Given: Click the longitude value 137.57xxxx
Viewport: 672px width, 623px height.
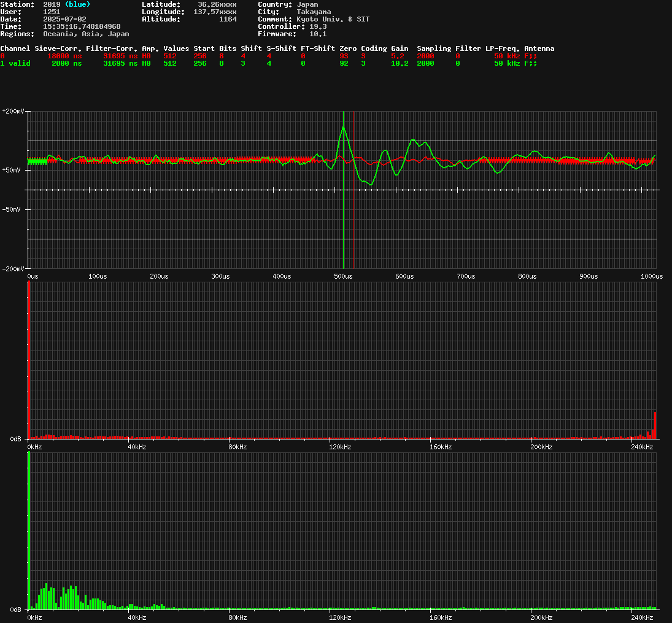Looking at the screenshot, I should [215, 12].
